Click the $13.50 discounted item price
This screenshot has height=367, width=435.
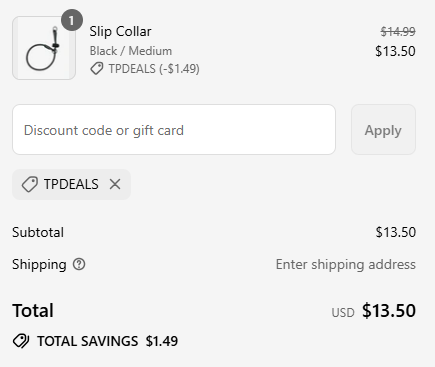(x=395, y=51)
